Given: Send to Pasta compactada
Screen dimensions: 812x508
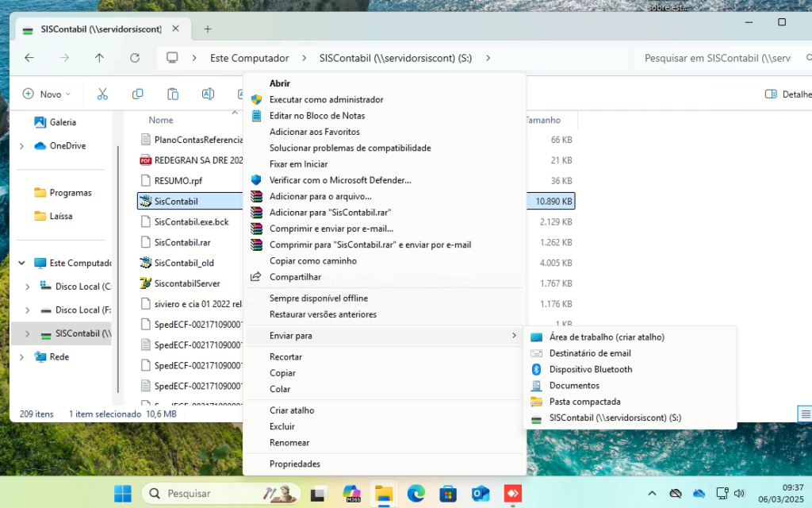Looking at the screenshot, I should pyautogui.click(x=630, y=401).
